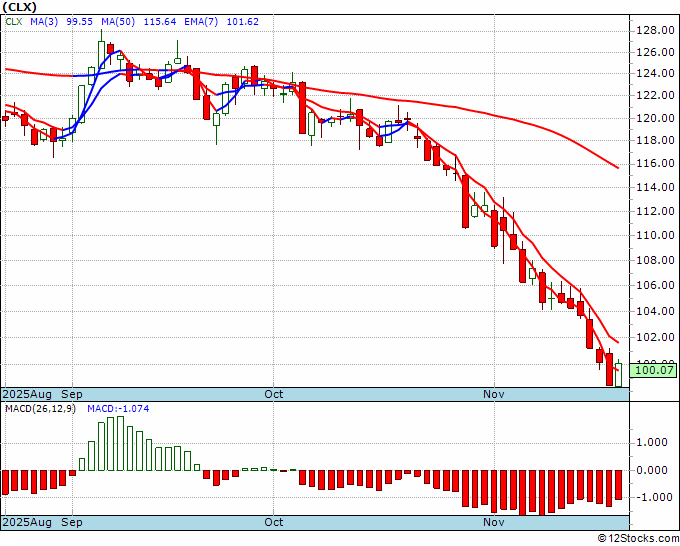Image resolution: width=680 pixels, height=546 pixels.
Task: Click the 112.00 price axis label
Action: tap(655, 211)
